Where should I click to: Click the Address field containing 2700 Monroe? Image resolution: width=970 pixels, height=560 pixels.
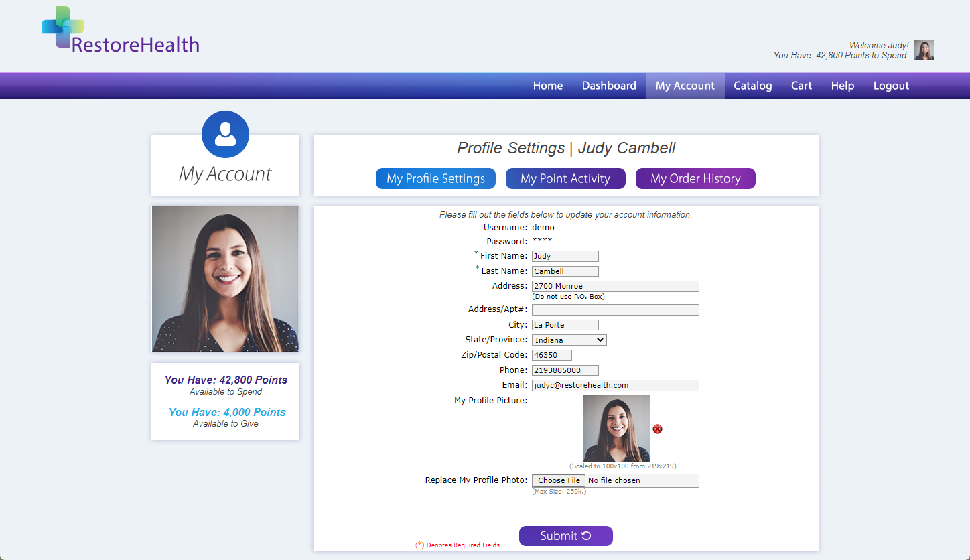pos(616,286)
